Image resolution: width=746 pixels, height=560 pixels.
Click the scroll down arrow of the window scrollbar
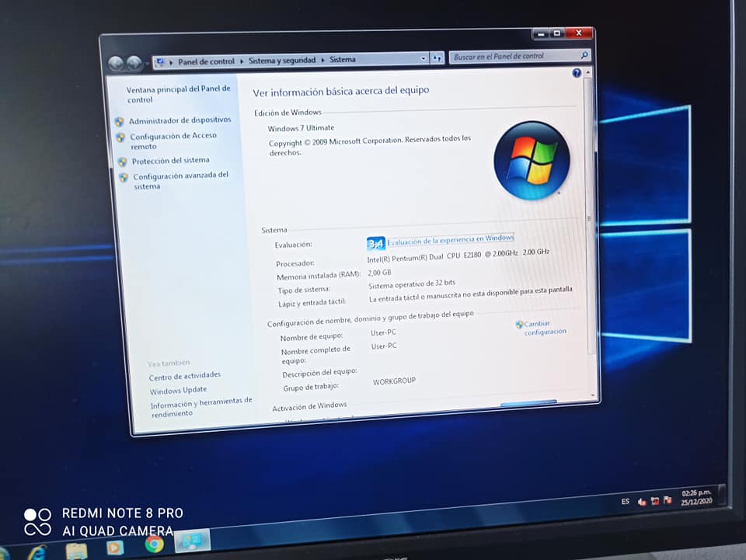click(x=593, y=395)
